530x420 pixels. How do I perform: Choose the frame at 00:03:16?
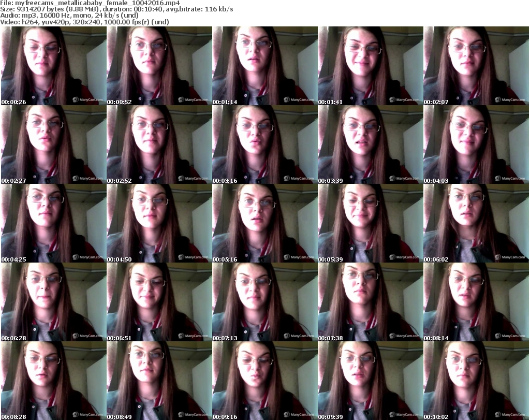point(265,144)
